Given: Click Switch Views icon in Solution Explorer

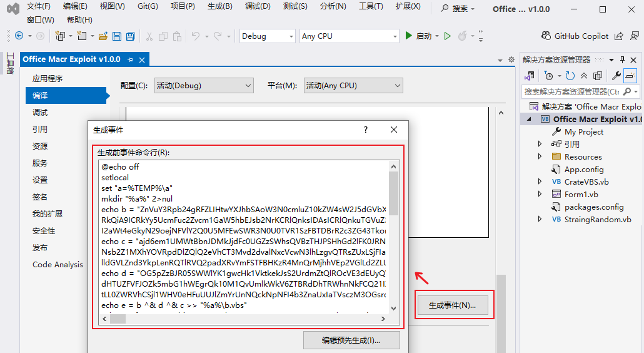Looking at the screenshot, I should tap(530, 76).
